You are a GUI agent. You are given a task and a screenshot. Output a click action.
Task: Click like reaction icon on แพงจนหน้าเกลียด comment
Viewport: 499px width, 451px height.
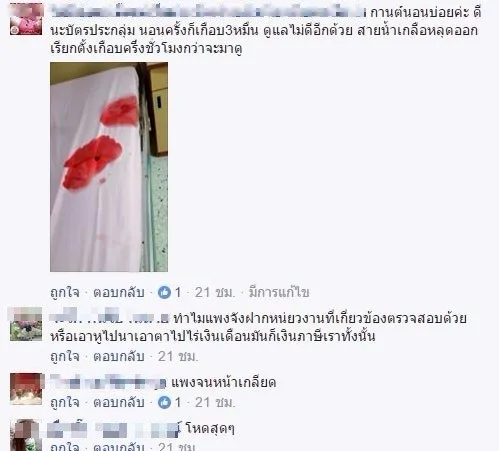coord(164,402)
